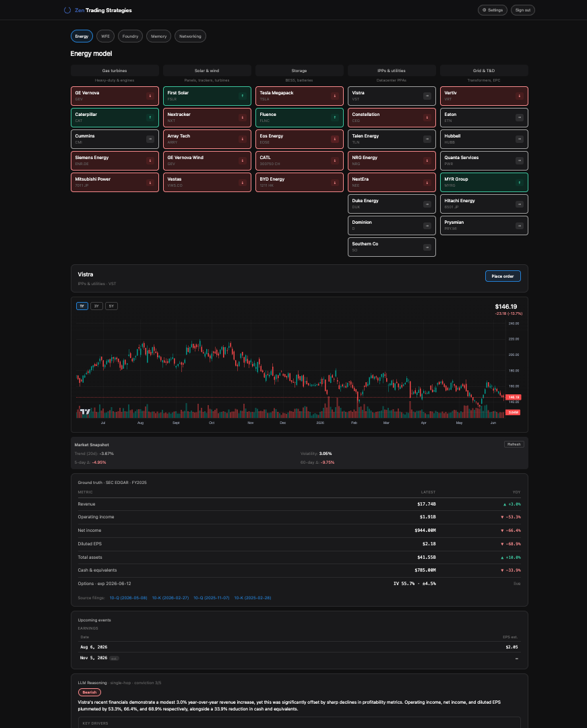The height and width of the screenshot is (728, 587).
Task: Click the down arrow on Nextracker card
Action: point(242,117)
